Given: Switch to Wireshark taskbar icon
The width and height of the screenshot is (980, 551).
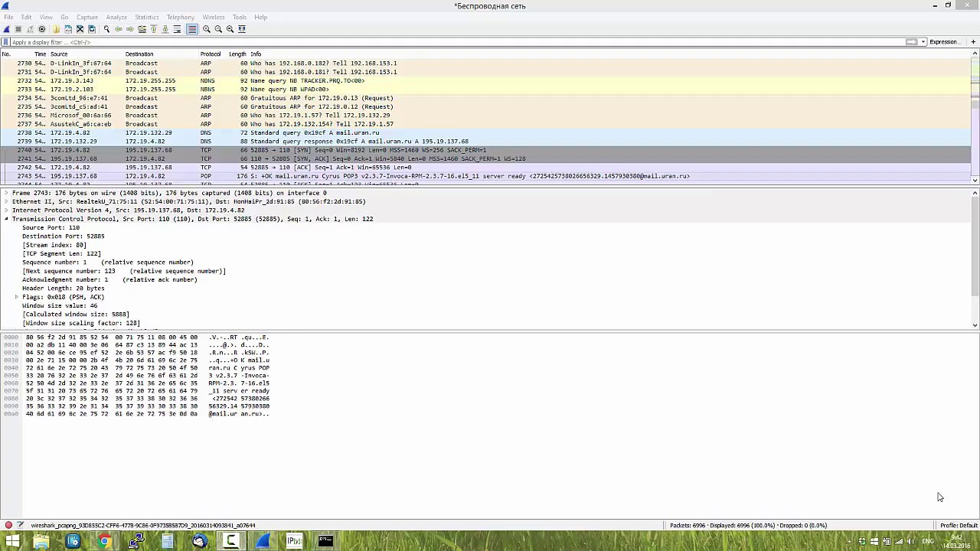Looking at the screenshot, I should pyautogui.click(x=263, y=542).
